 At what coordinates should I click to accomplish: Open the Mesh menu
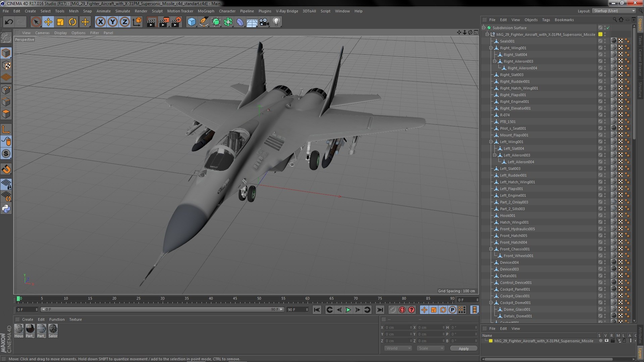tap(73, 11)
